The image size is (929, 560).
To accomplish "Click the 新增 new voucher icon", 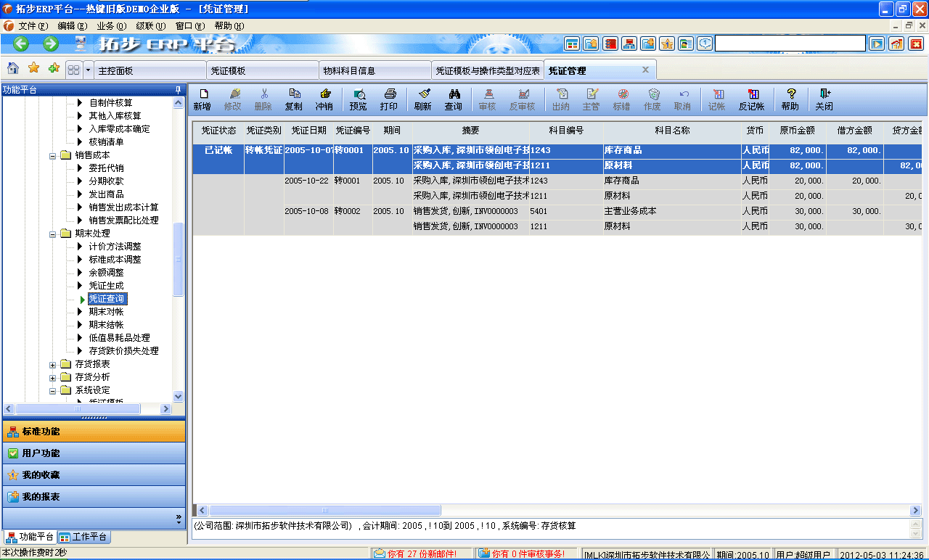I will pyautogui.click(x=204, y=99).
